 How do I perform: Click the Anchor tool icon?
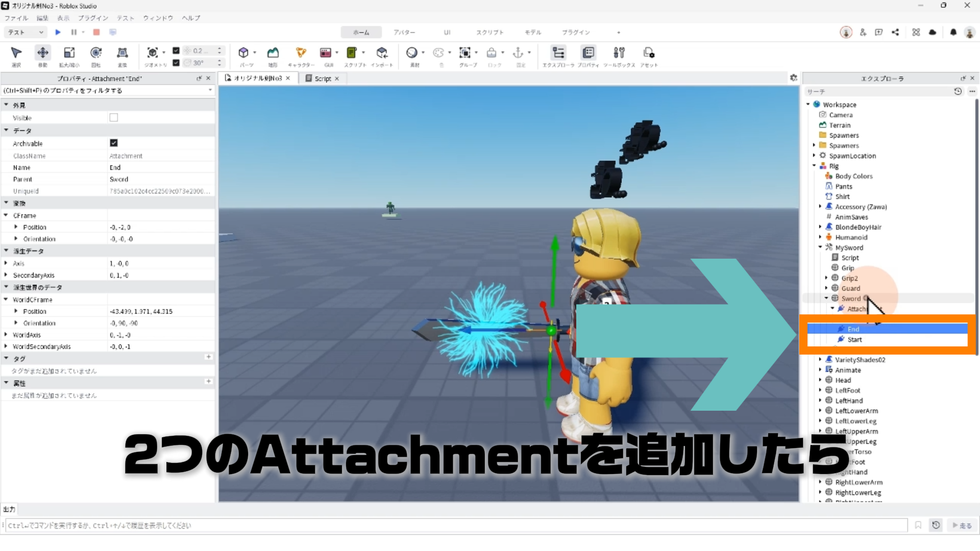(x=518, y=53)
